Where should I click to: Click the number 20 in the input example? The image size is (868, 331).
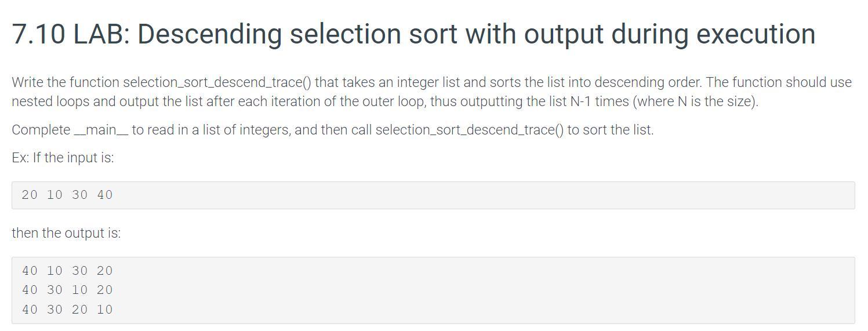coord(30,195)
